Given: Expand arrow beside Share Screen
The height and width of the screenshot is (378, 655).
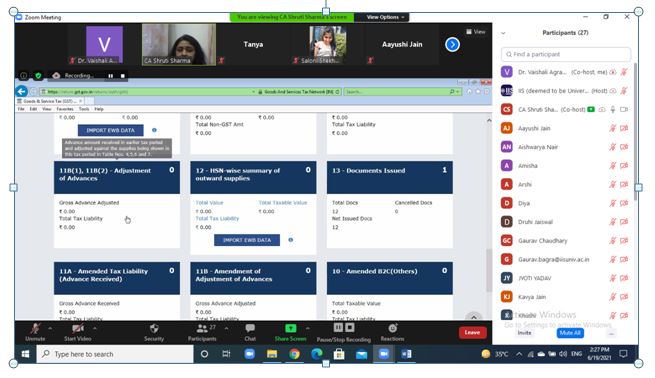Looking at the screenshot, I should click(308, 329).
